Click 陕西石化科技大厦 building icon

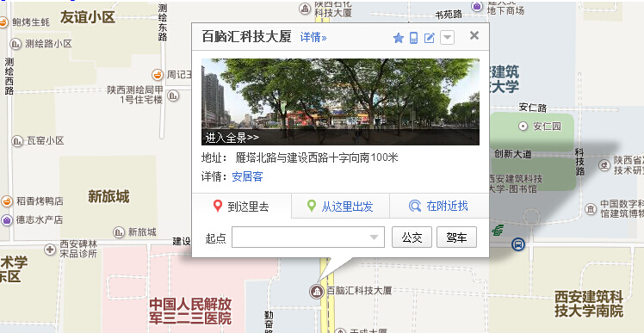coord(305,8)
